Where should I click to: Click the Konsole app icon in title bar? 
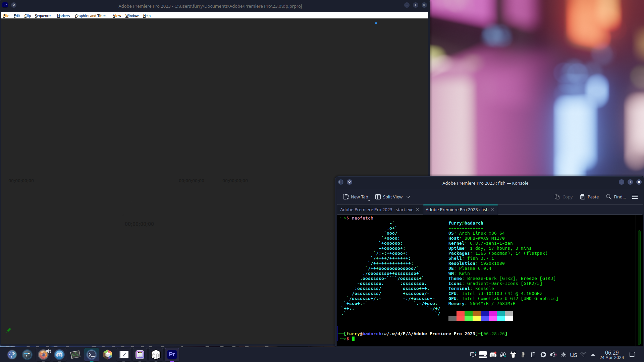[x=341, y=182]
